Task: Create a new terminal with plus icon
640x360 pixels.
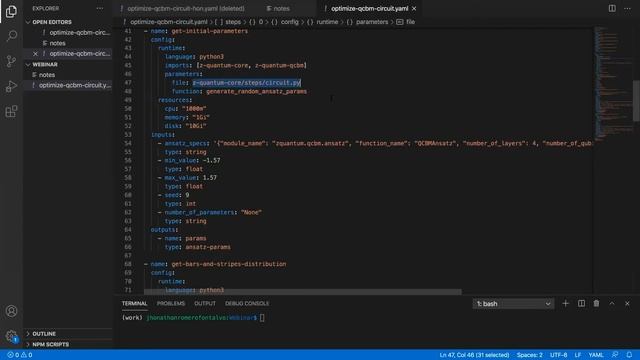Action: 565,303
